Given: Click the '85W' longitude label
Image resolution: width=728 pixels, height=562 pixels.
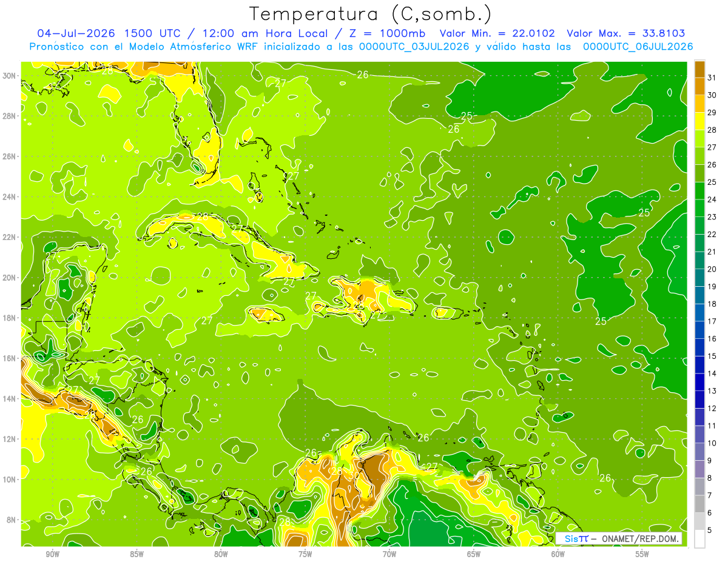Looking at the screenshot, I should 137,554.
